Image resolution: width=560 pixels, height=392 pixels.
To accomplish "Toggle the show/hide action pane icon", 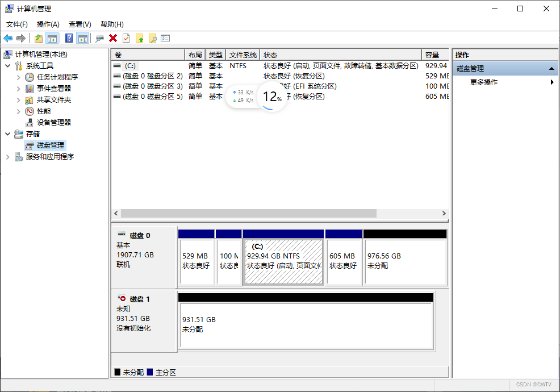I will pos(83,38).
